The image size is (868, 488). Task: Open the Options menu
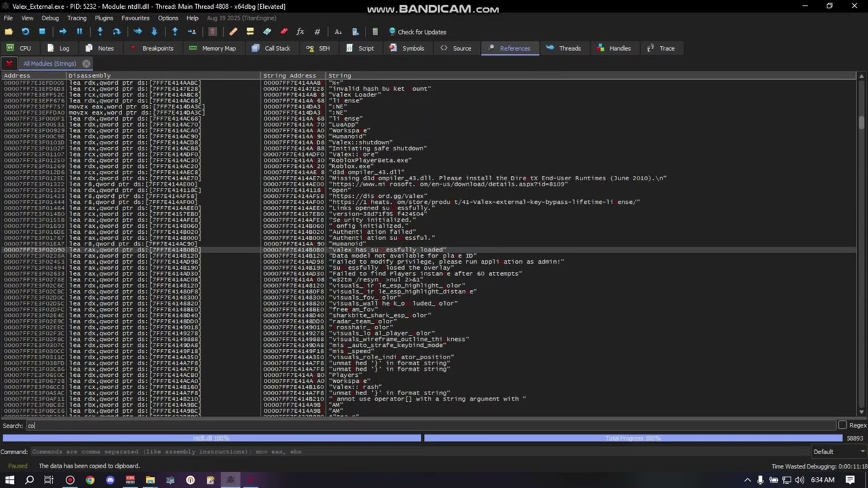(168, 18)
